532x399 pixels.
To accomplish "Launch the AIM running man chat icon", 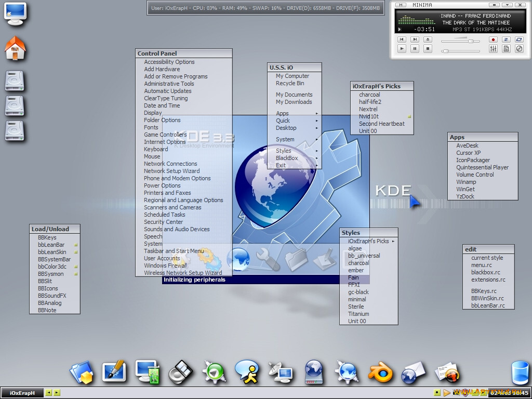I will [247, 372].
